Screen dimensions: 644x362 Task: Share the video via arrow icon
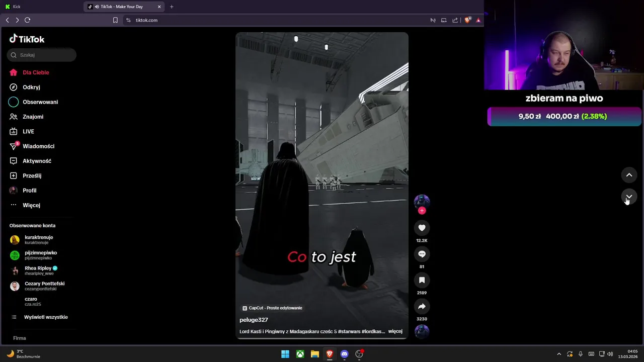pyautogui.click(x=422, y=306)
